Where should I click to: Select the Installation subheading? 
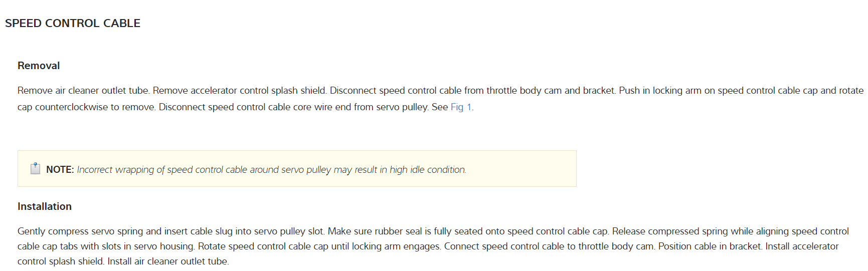(x=45, y=206)
